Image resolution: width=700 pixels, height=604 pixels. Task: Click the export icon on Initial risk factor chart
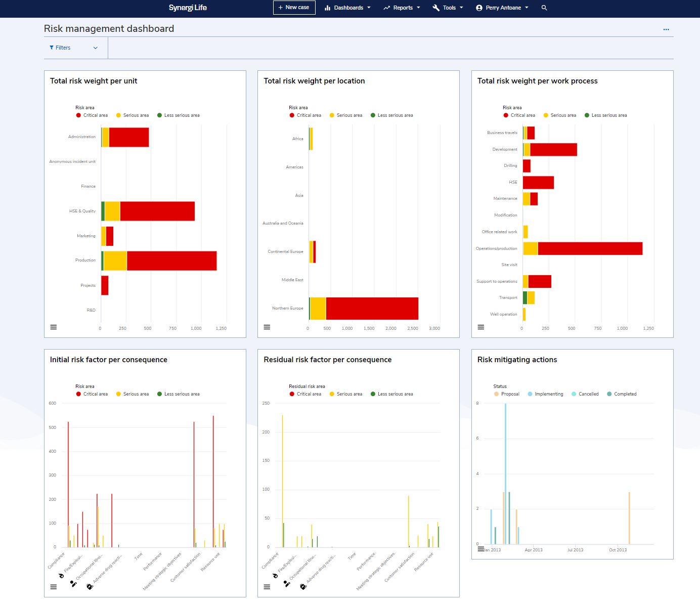53,587
